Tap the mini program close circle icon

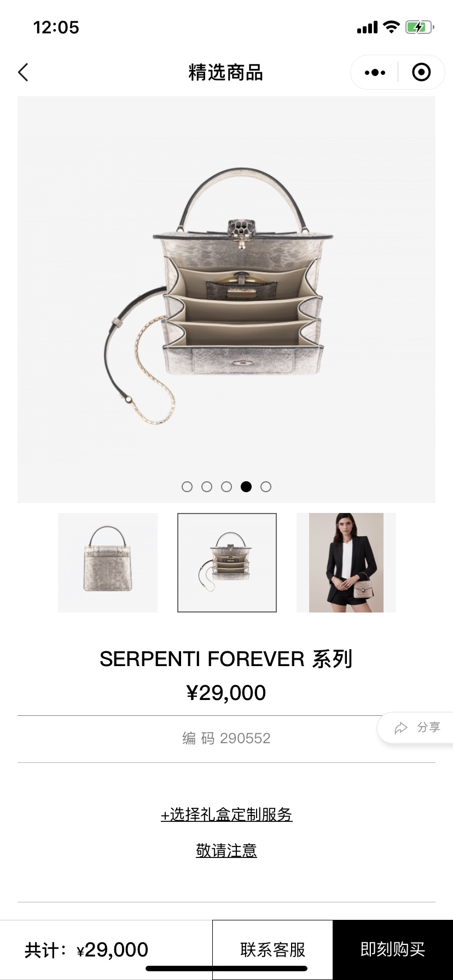tap(421, 72)
